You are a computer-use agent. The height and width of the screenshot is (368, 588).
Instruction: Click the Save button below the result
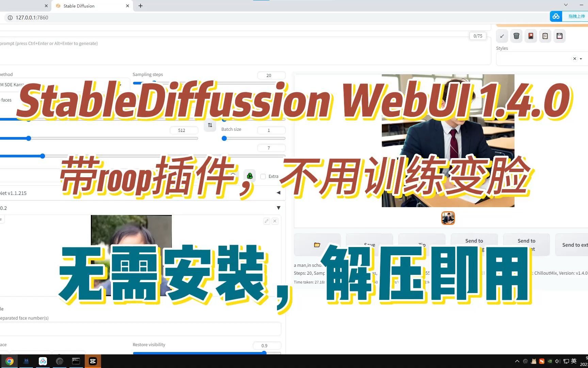pos(369,245)
